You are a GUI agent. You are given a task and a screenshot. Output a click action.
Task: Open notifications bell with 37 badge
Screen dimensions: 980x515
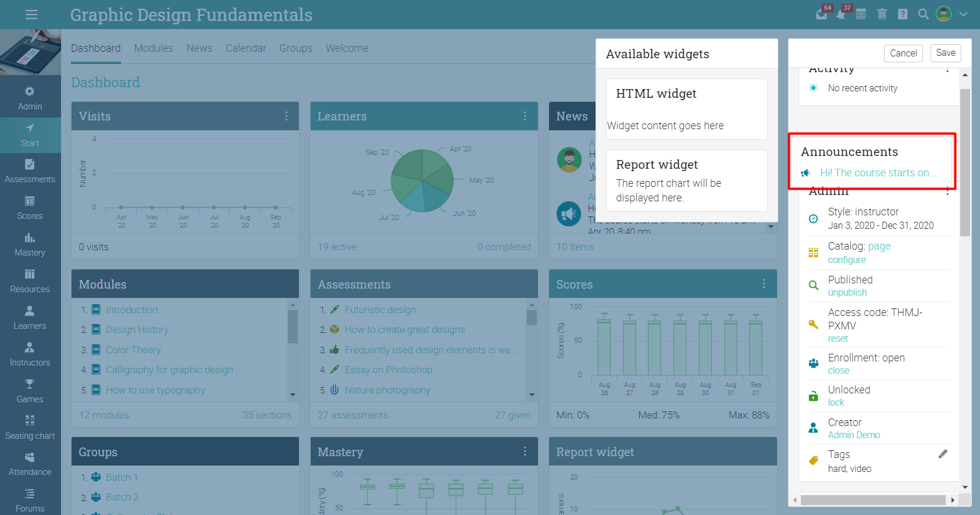[x=842, y=14]
